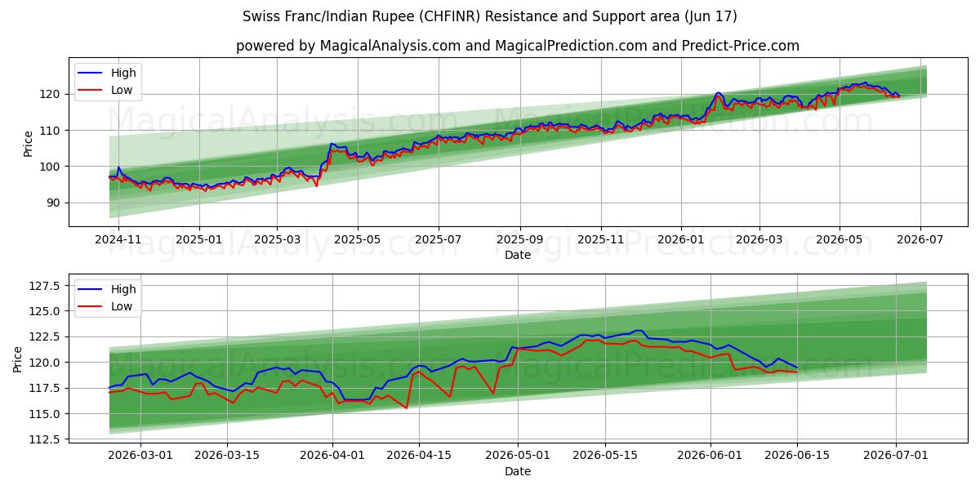Viewport: 980px width, 490px height.
Task: Click the bottom chart 'Price' axis label
Action: [18, 359]
